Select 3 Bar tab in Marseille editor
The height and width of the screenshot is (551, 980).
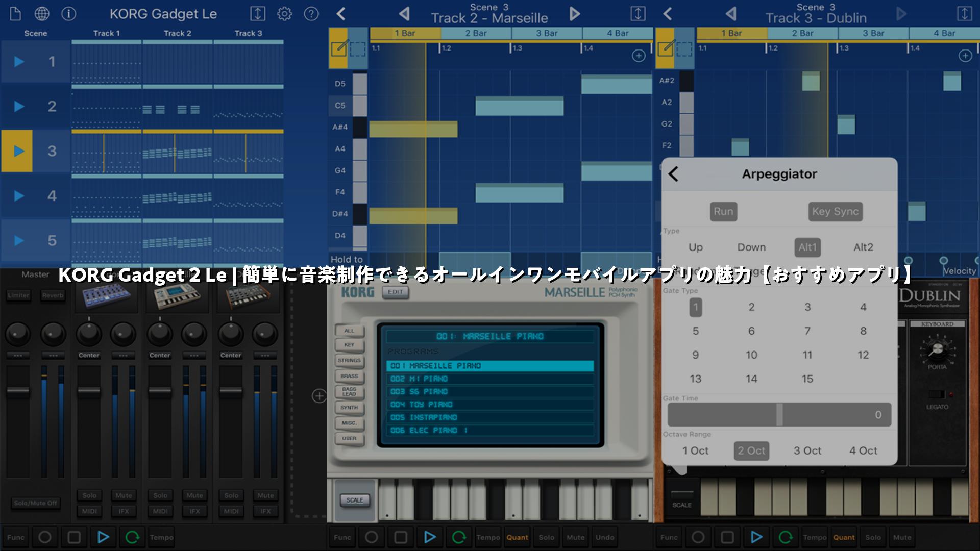pos(547,33)
